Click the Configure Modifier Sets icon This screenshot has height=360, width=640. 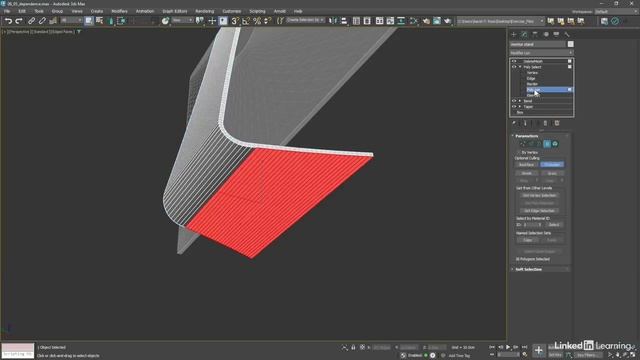tap(557, 123)
